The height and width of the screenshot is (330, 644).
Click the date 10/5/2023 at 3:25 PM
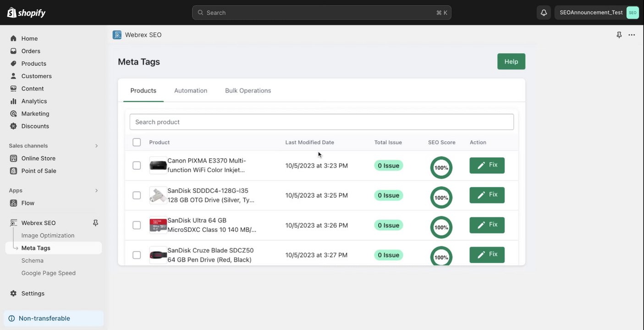(x=317, y=195)
